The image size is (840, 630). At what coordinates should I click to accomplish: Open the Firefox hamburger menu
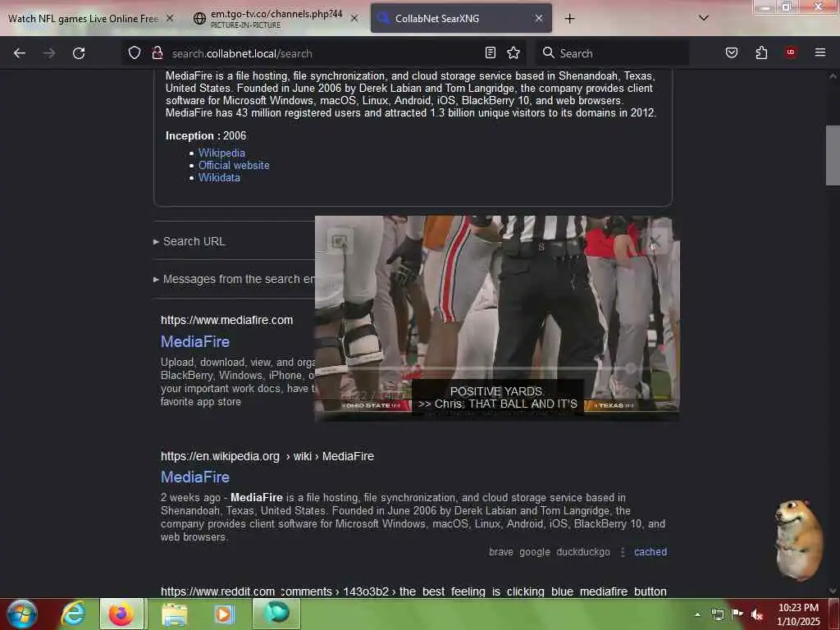click(x=820, y=52)
